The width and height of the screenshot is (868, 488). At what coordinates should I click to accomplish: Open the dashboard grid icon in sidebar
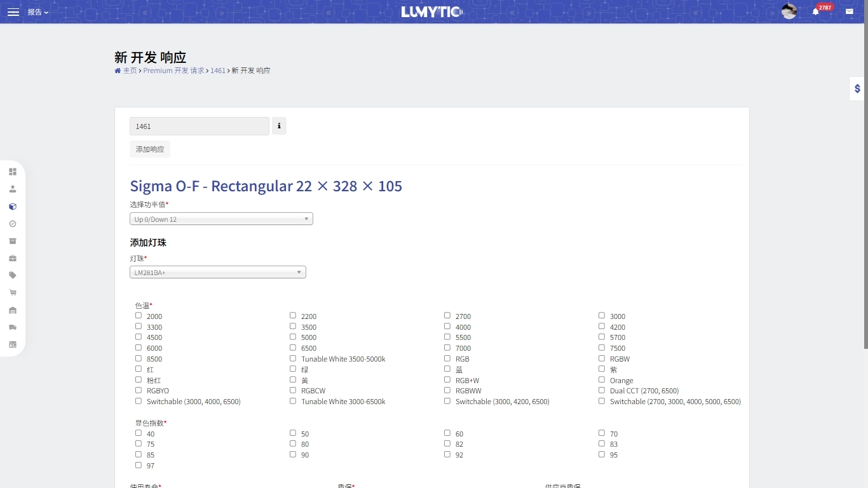click(13, 172)
